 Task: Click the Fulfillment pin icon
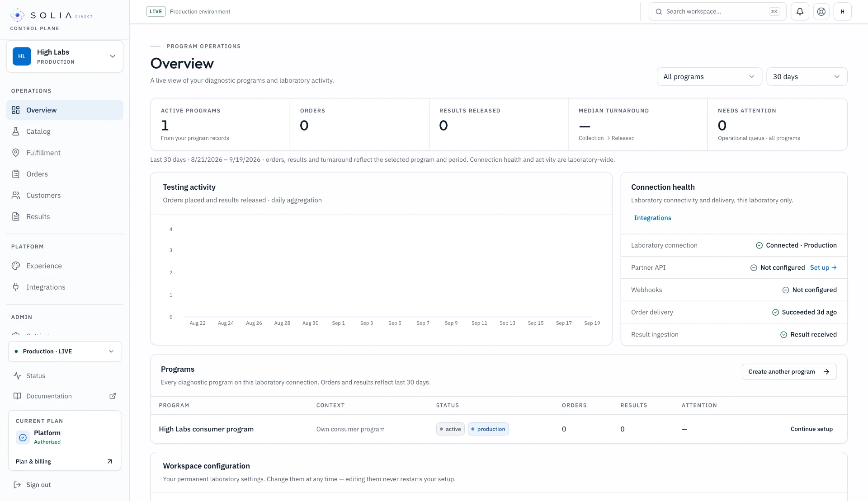coord(16,153)
